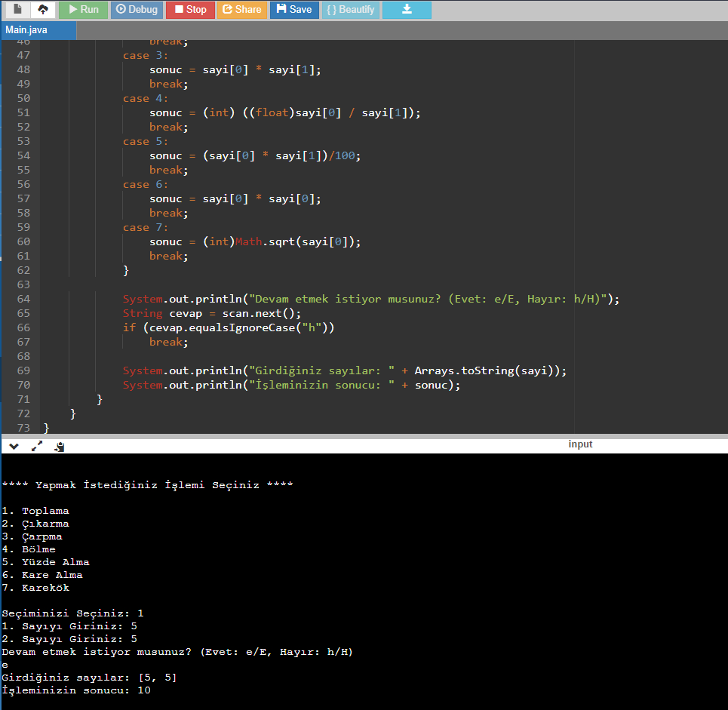
Task: Click the new file icon
Action: (17, 10)
